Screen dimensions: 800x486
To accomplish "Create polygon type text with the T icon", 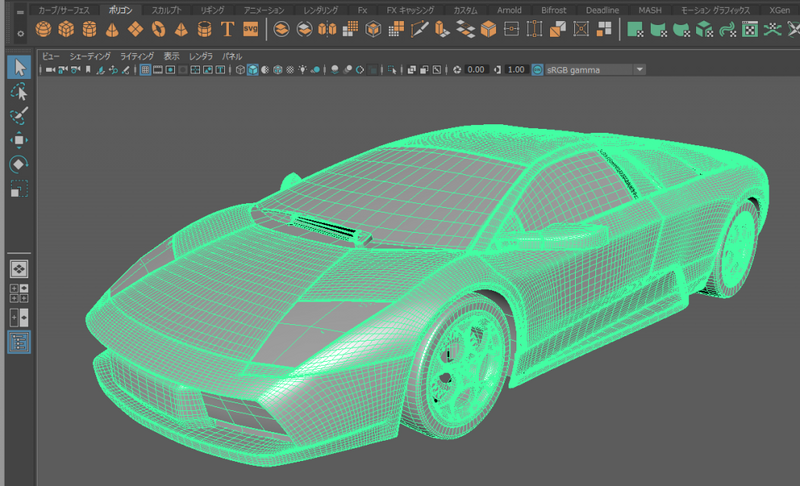I will coord(228,30).
